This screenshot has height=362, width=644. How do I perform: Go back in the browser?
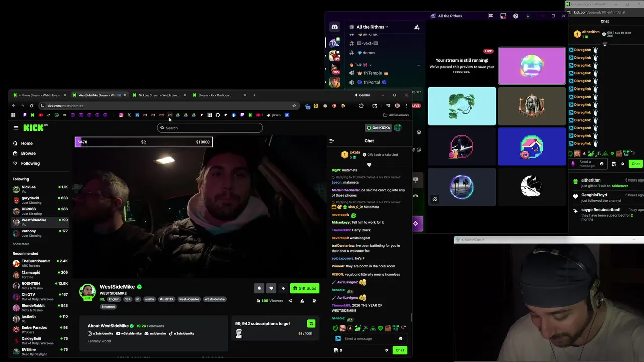click(x=14, y=106)
